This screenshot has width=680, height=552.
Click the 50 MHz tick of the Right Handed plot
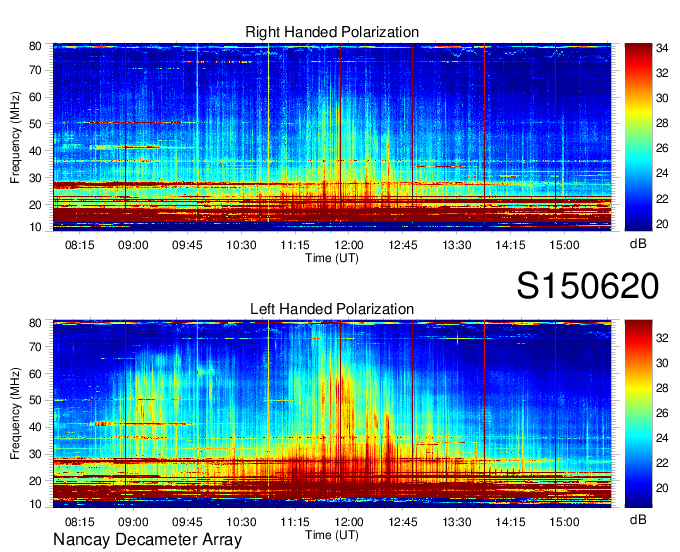[x=35, y=124]
